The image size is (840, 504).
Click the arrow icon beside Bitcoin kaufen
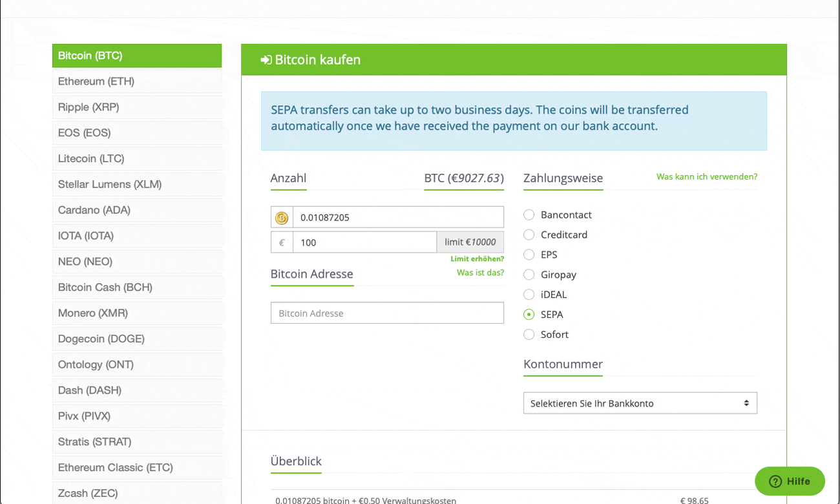point(266,60)
